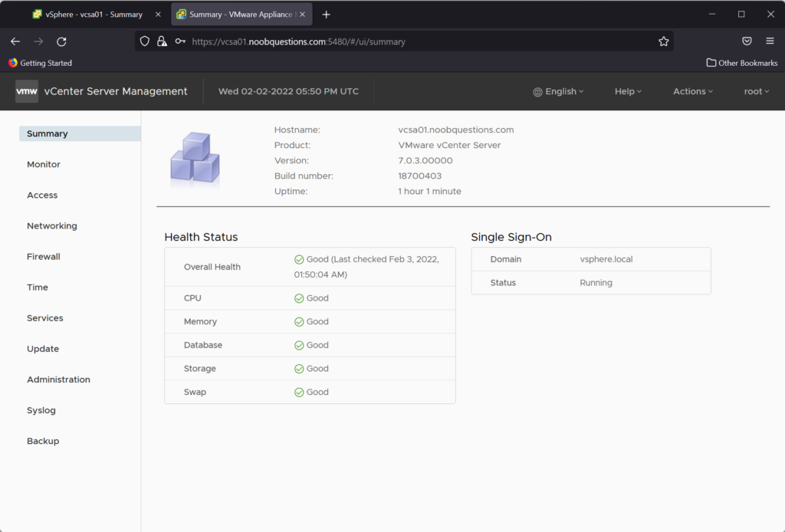Open the tracking protection shield icon
This screenshot has width=785, height=532.
click(145, 41)
